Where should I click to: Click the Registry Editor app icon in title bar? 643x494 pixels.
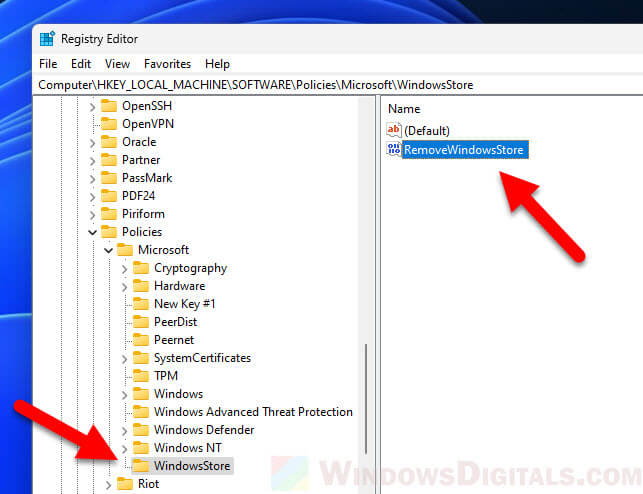click(47, 39)
